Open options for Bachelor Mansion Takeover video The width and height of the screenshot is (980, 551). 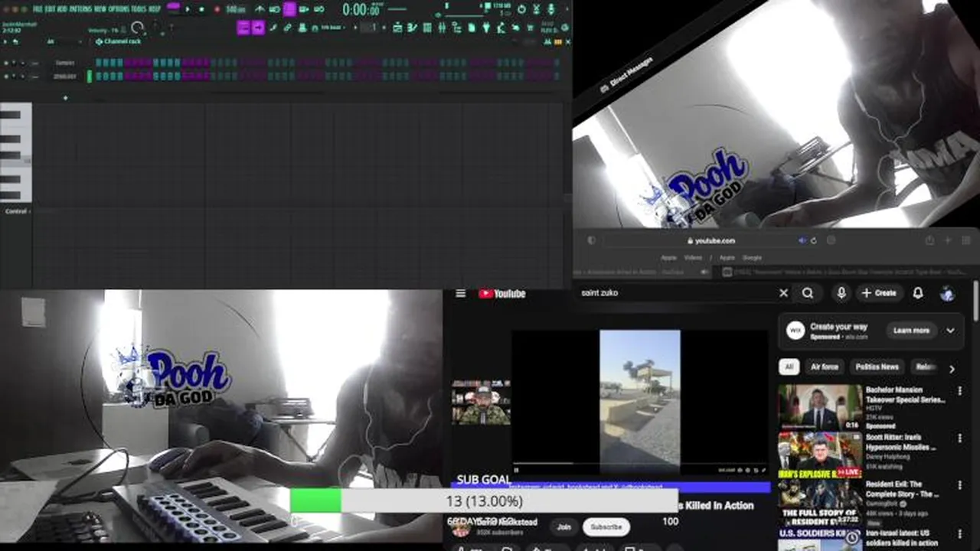coord(959,390)
